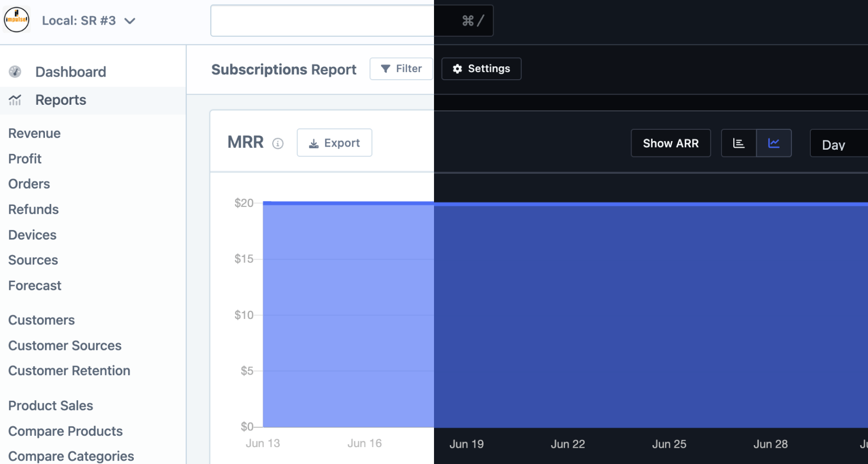This screenshot has height=464, width=868.
Task: Click the Export button label
Action: 342,143
